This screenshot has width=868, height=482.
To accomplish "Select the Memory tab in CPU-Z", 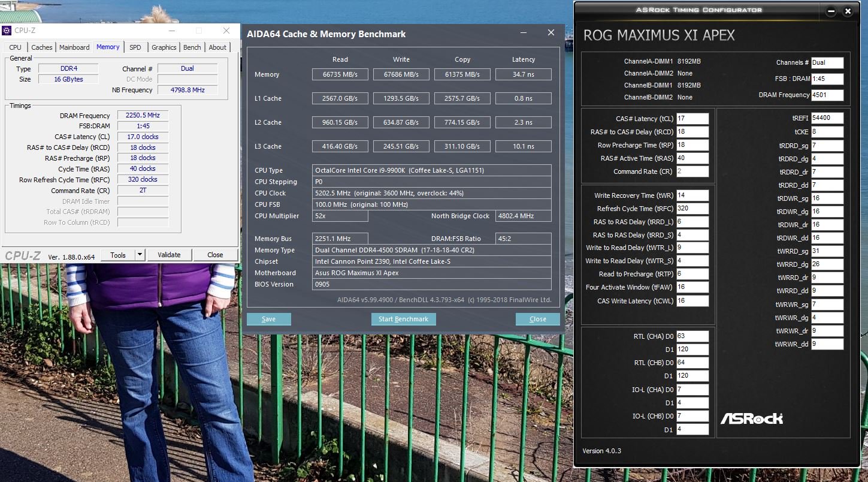I will (x=108, y=47).
